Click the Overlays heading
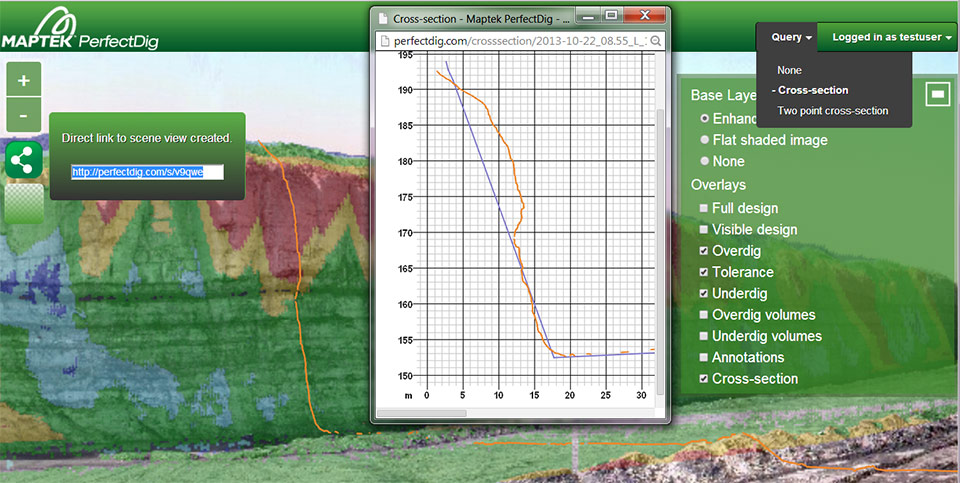The image size is (960, 483). click(x=718, y=185)
